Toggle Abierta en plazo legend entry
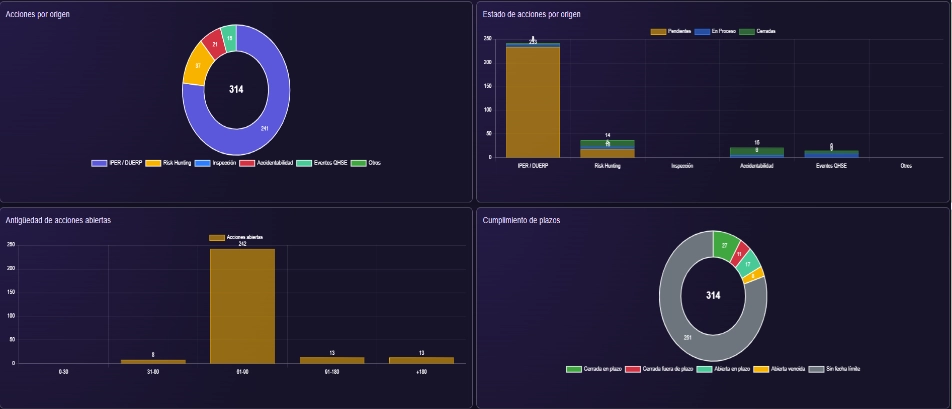The image size is (952, 409). [724, 369]
